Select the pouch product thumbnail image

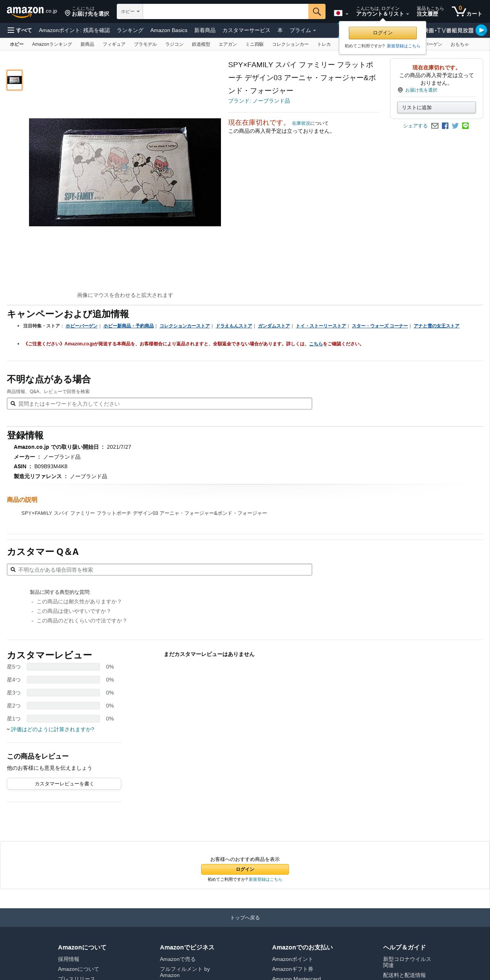(15, 80)
